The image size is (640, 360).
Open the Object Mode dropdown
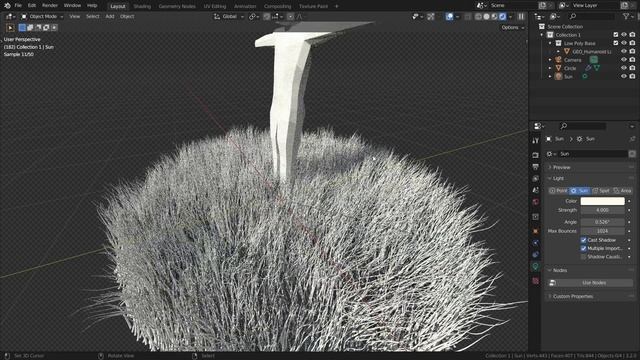pos(42,17)
